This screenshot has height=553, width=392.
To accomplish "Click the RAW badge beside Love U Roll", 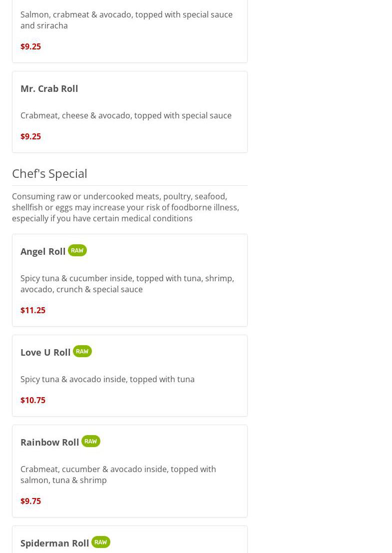I will 82,351.
